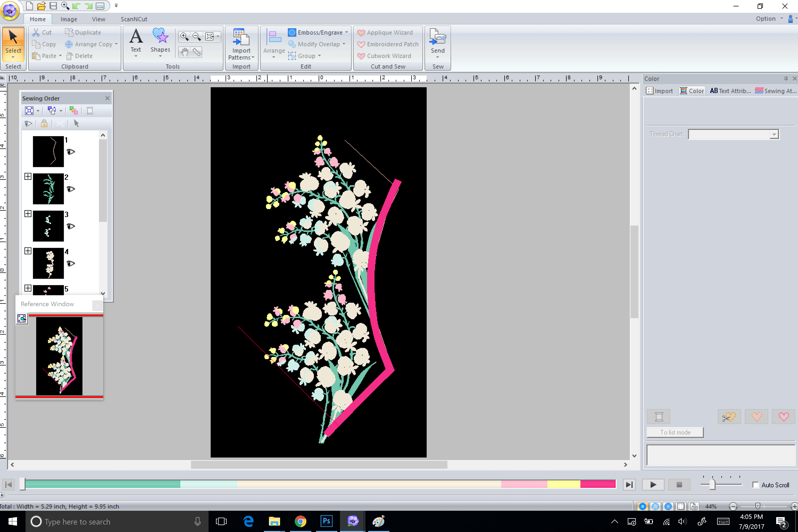Screen dimensions: 798x532
Task: Enable the Auto Scroll checkbox
Action: [x=756, y=485]
